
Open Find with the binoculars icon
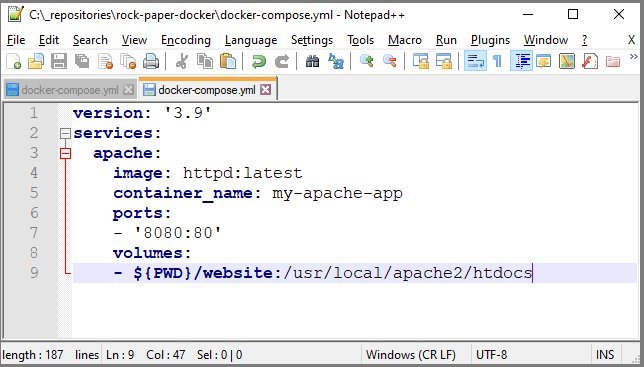[312, 62]
